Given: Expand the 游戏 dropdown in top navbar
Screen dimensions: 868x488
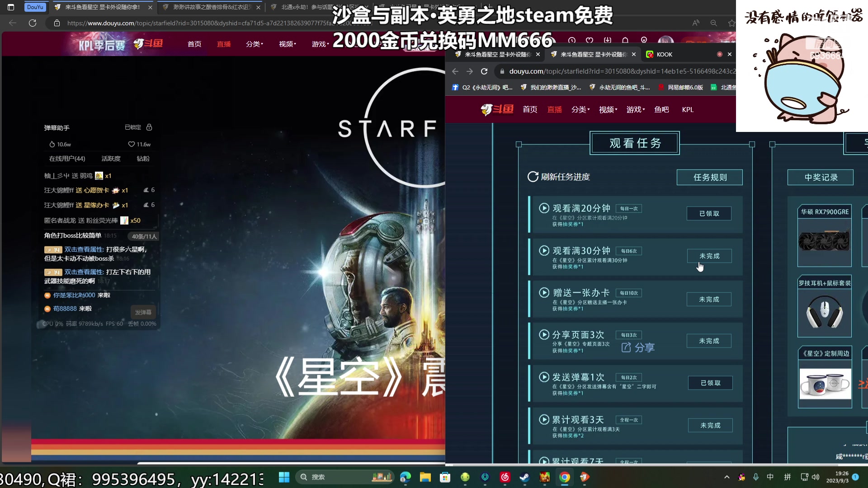Looking at the screenshot, I should [634, 109].
